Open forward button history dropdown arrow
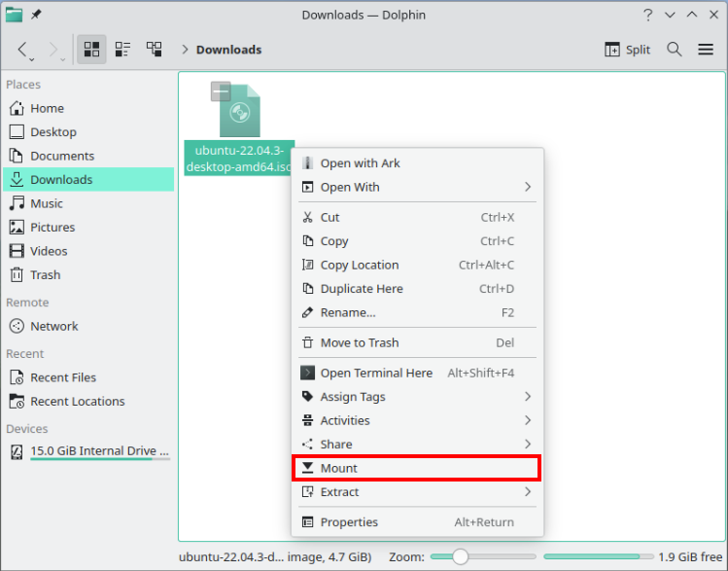 (62, 59)
